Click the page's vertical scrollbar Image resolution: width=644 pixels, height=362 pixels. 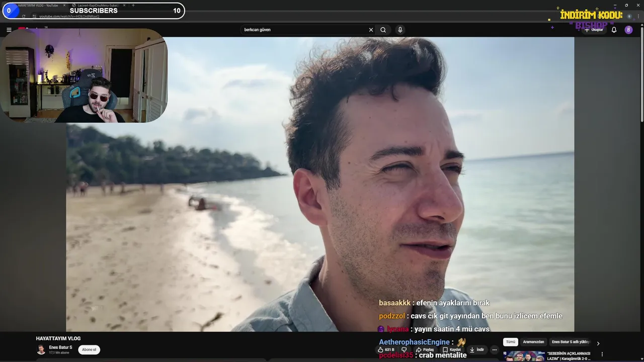coord(641,75)
